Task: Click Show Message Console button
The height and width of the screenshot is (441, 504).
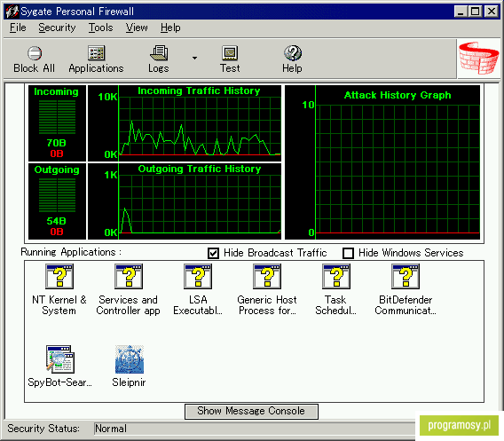Action: click(x=251, y=412)
